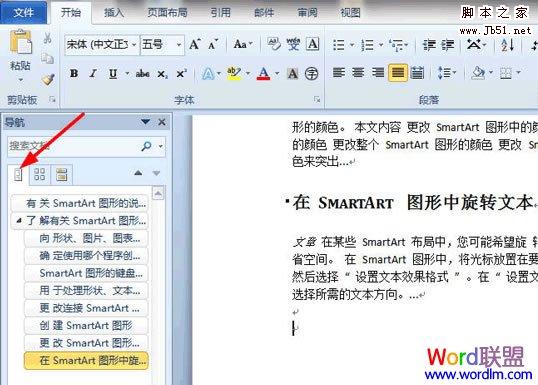
Task: Click Distributed alignment icon
Action: coord(417,72)
